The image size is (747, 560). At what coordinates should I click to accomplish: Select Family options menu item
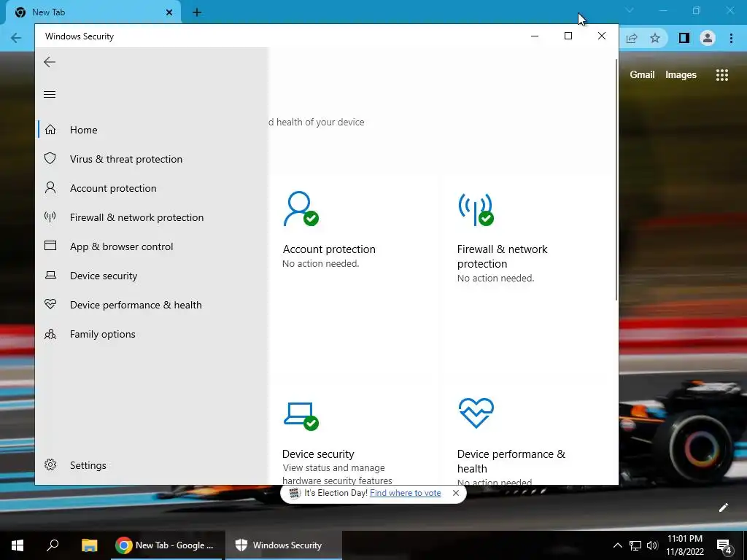pos(102,334)
